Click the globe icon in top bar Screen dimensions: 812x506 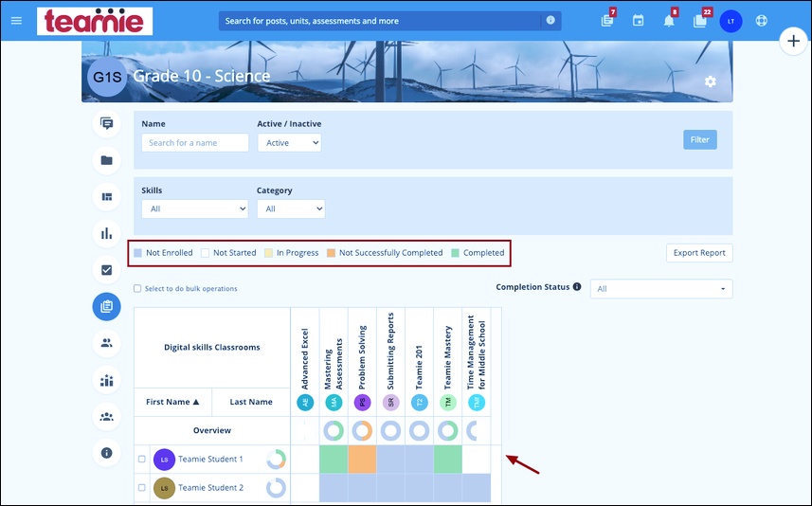761,21
